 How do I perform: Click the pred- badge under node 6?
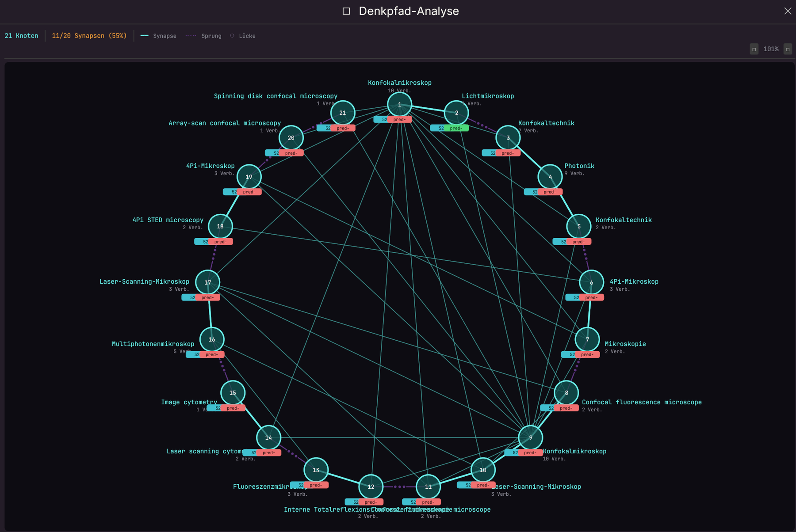pos(592,297)
